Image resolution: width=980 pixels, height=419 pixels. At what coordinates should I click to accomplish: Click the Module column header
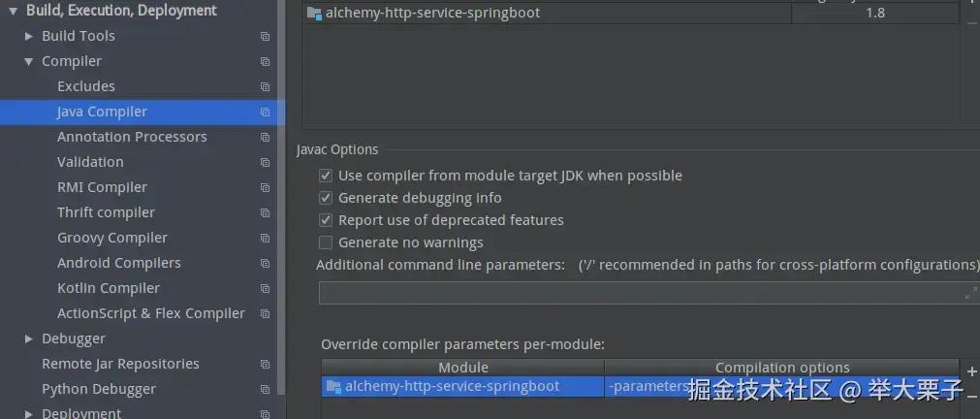coord(462,368)
